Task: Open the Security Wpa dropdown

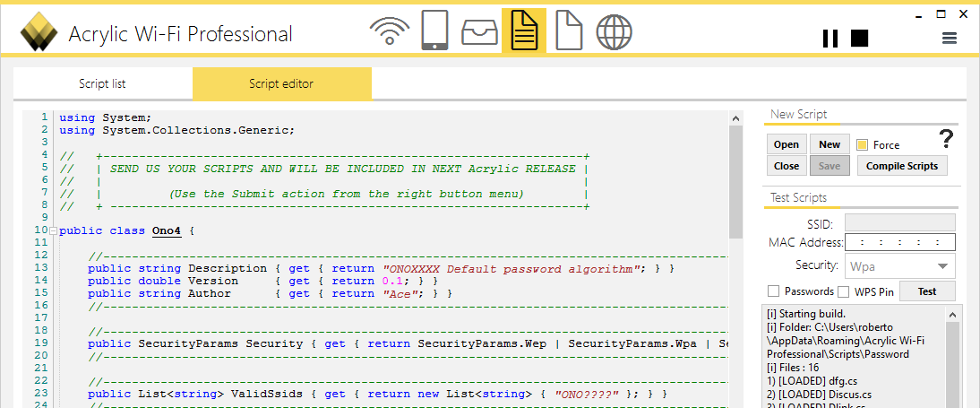Action: pos(900,266)
